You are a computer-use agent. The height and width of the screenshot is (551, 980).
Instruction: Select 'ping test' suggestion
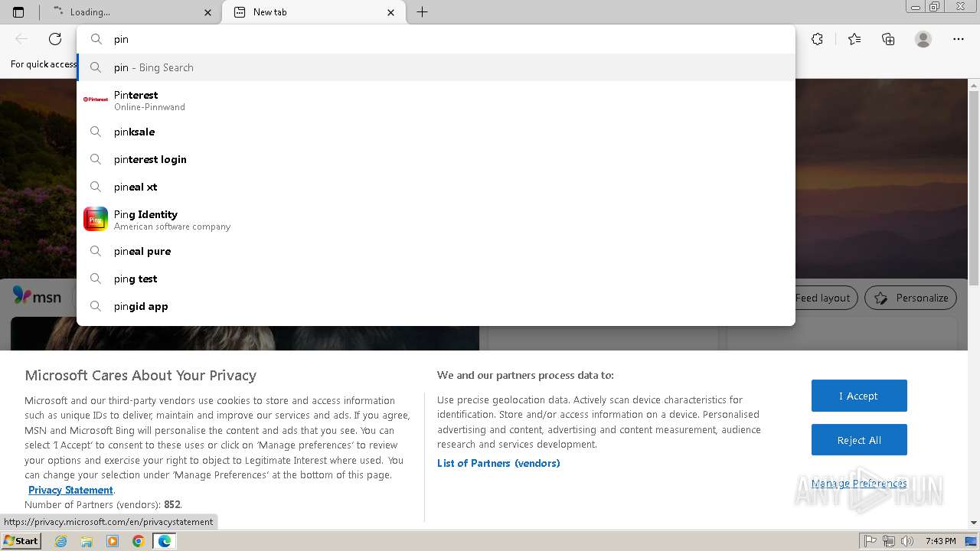(x=436, y=279)
